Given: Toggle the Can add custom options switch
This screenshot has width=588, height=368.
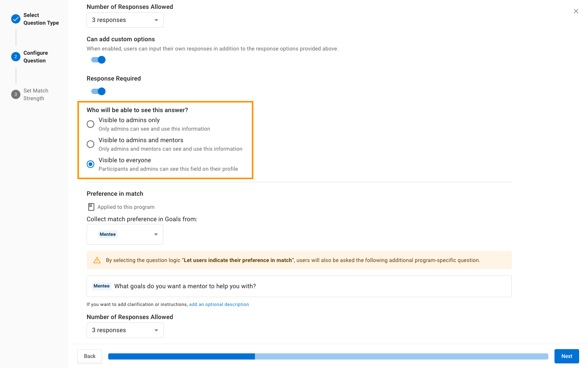Looking at the screenshot, I should pyautogui.click(x=98, y=60).
